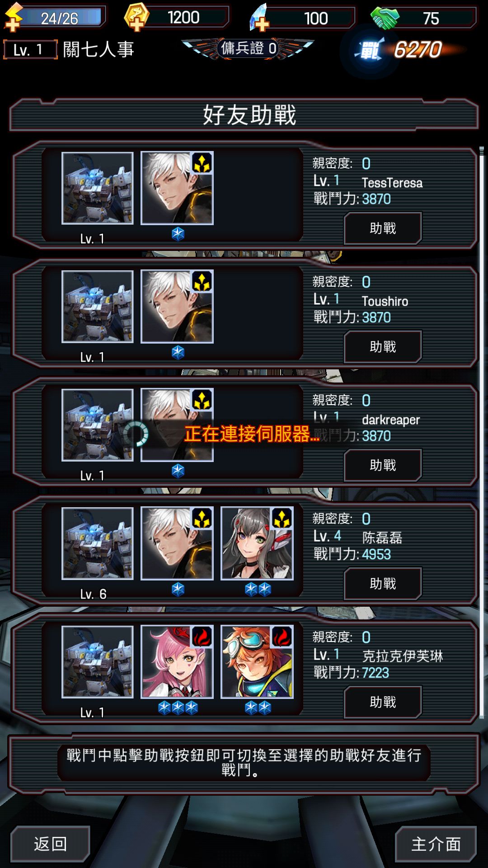Tap the energy lightning plus icon
The image size is (488, 868).
(14, 17)
